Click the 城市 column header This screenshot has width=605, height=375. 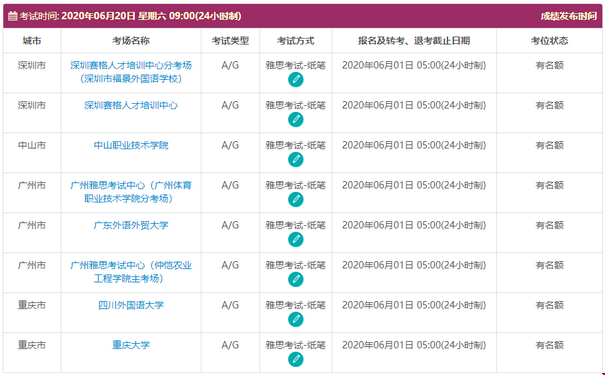click(32, 41)
